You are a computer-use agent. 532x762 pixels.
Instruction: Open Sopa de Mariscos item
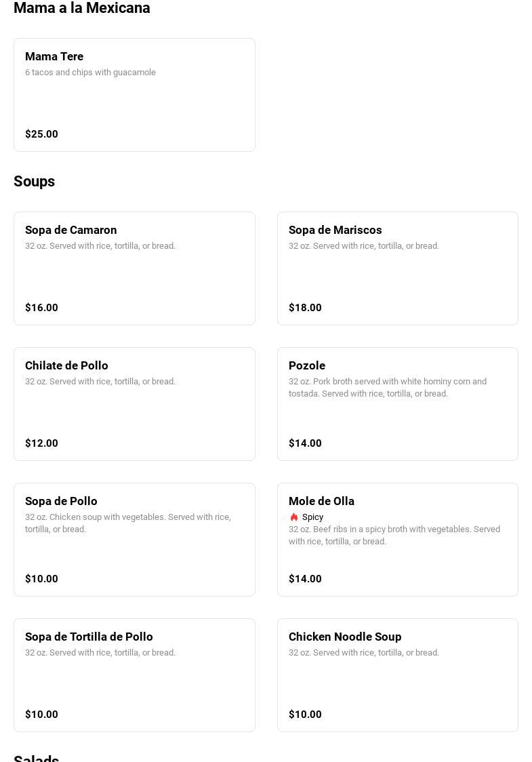point(397,268)
